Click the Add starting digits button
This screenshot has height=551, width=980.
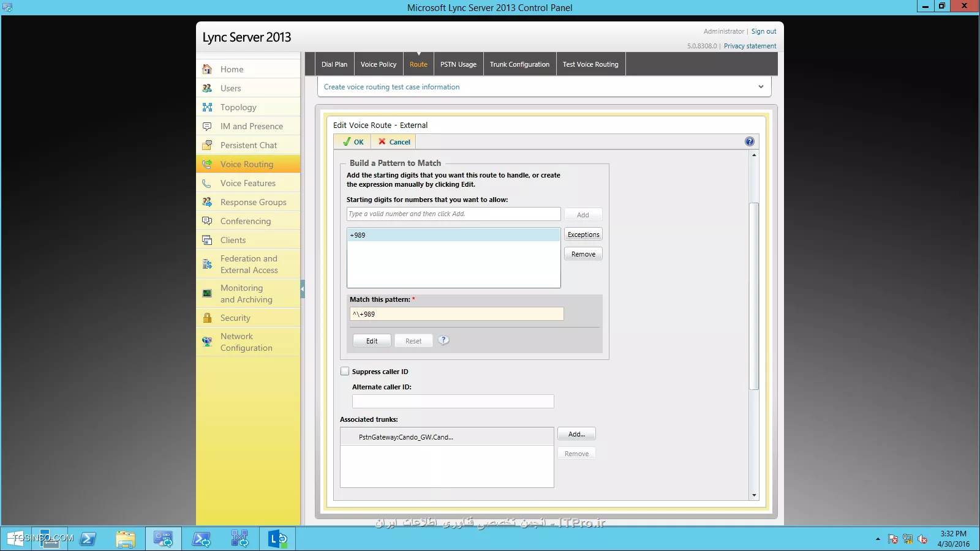point(583,215)
